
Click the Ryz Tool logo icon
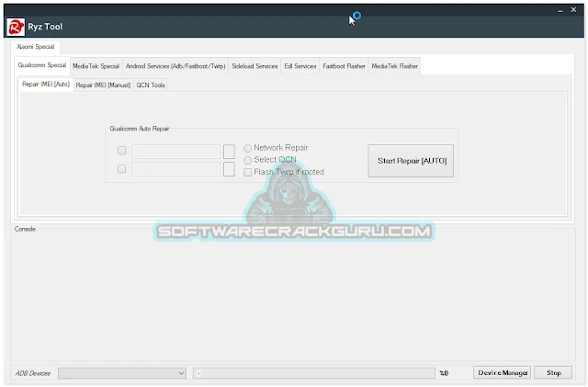pos(16,27)
